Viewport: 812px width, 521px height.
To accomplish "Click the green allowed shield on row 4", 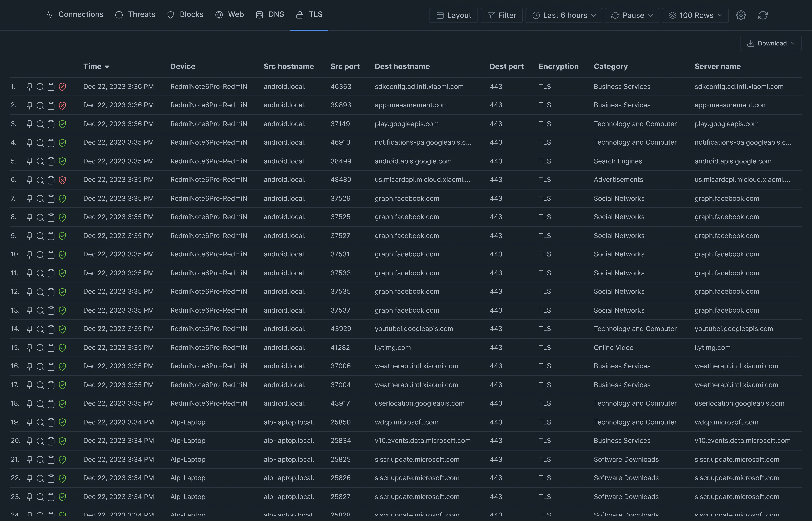I will pos(62,143).
